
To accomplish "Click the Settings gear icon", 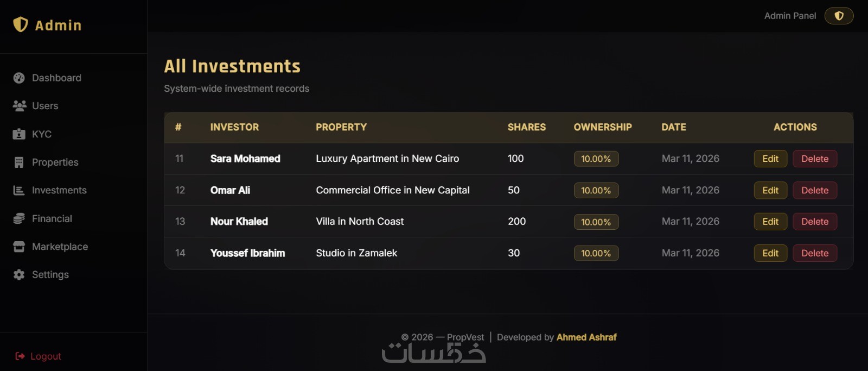I will click(19, 275).
